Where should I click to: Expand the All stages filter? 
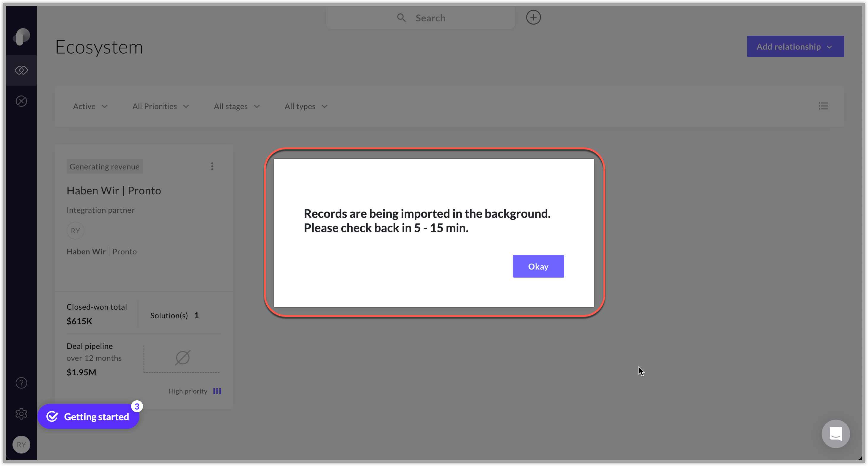coord(237,106)
